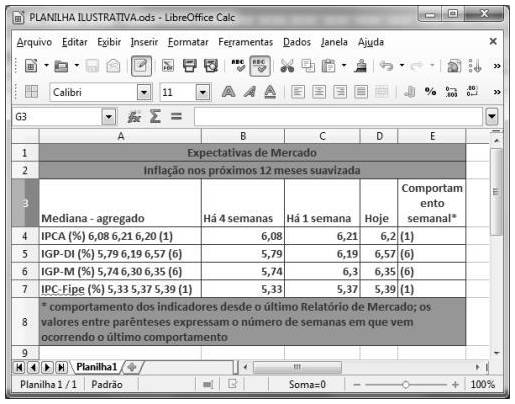Expand the formula bar arrow

click(492, 117)
